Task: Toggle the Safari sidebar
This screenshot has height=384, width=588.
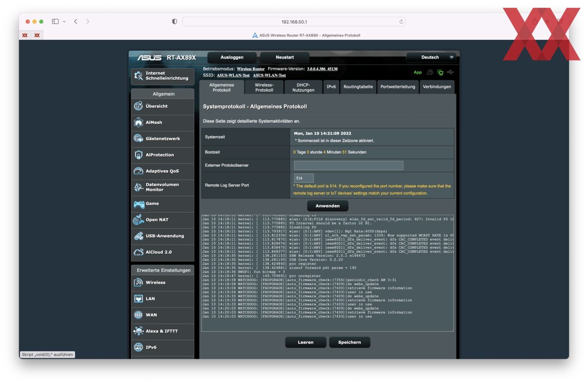Action: click(55, 21)
